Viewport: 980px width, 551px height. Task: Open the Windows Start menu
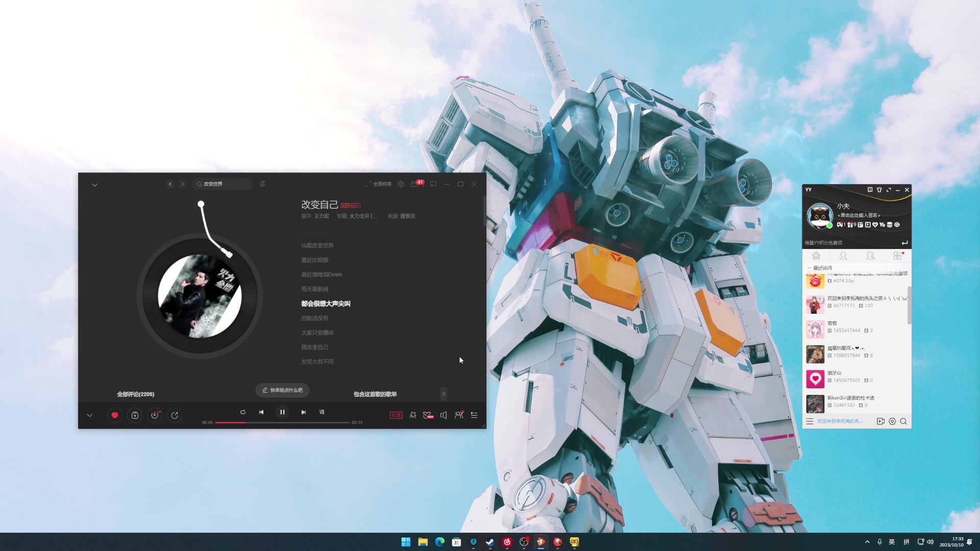coord(406,542)
